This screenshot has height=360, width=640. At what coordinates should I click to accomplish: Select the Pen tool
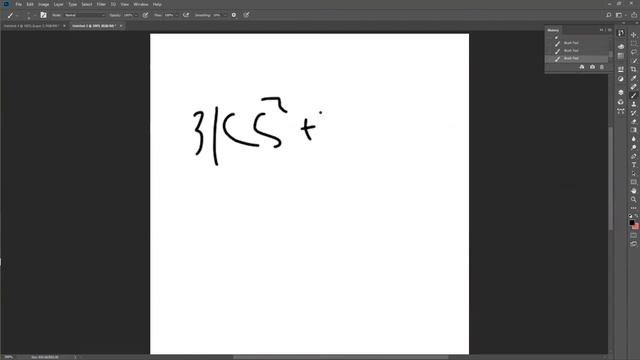(633, 156)
